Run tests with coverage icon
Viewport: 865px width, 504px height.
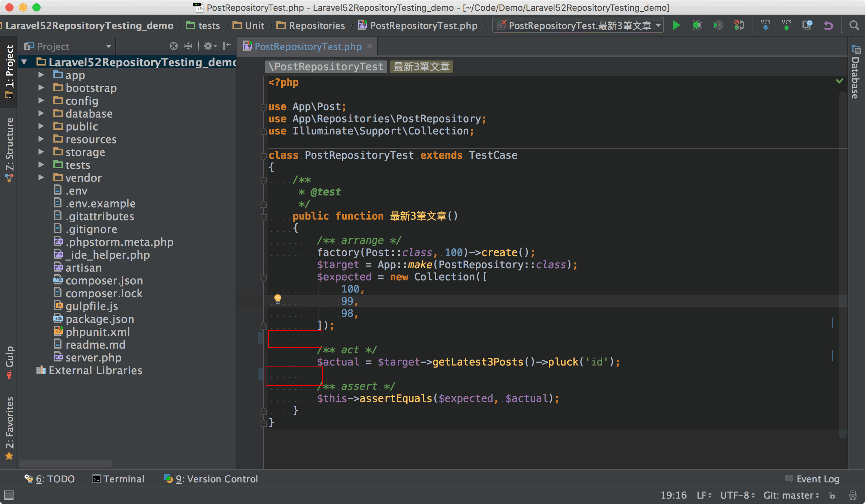[x=718, y=25]
